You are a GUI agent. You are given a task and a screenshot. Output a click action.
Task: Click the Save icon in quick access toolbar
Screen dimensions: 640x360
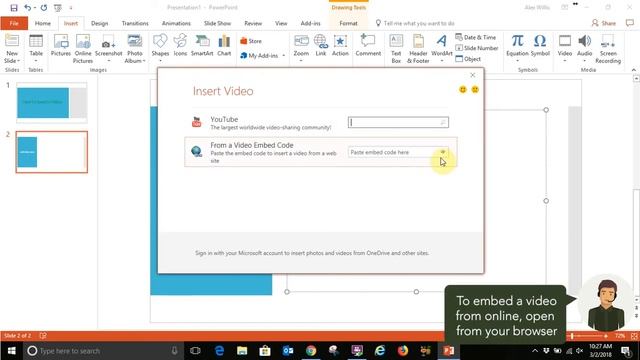14,7
